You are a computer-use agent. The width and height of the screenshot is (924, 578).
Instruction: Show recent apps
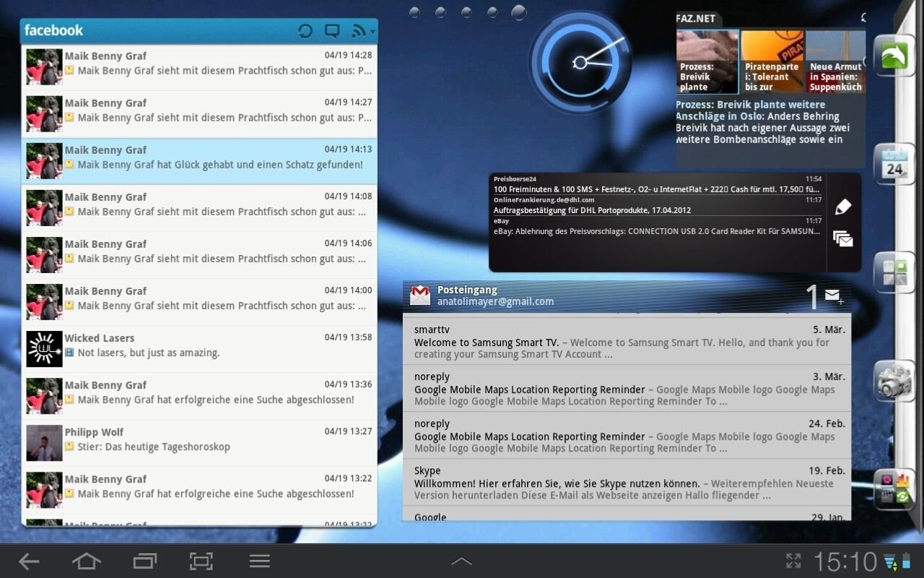(144, 561)
